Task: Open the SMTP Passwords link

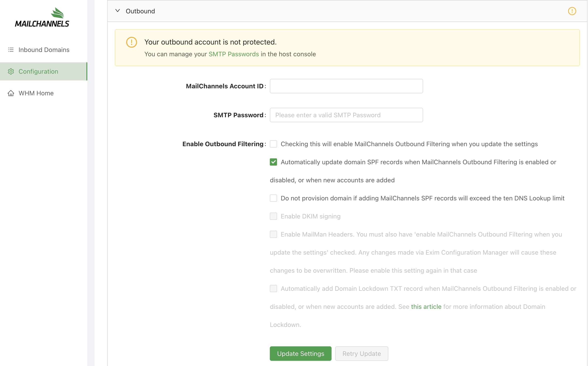Action: 234,54
